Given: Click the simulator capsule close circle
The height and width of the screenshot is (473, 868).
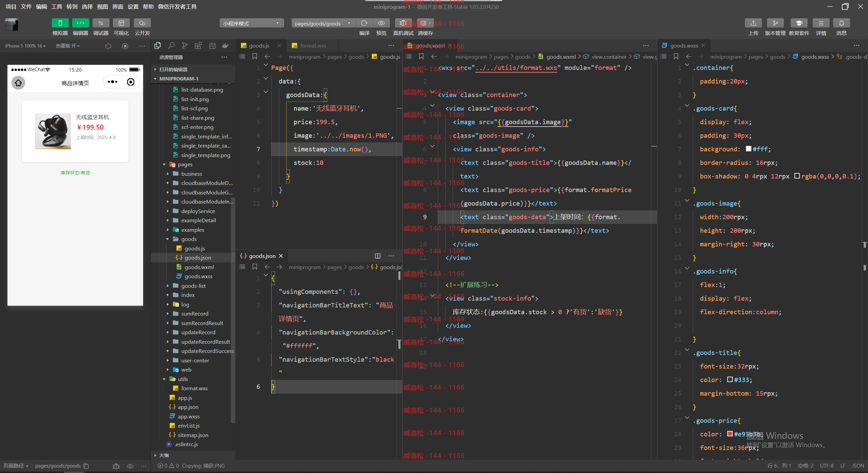Looking at the screenshot, I should [x=131, y=82].
